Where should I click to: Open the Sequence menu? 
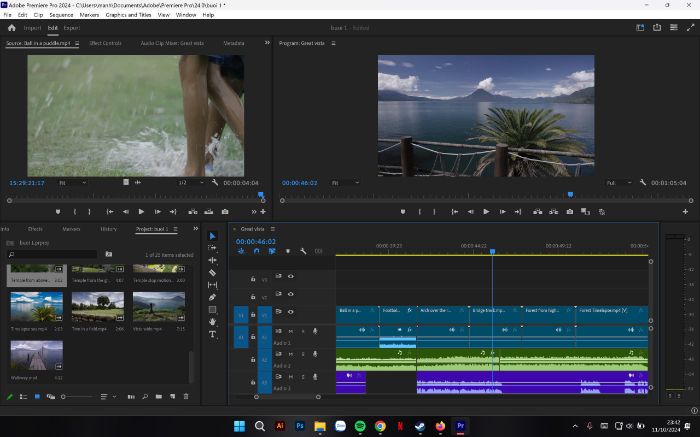[61, 15]
